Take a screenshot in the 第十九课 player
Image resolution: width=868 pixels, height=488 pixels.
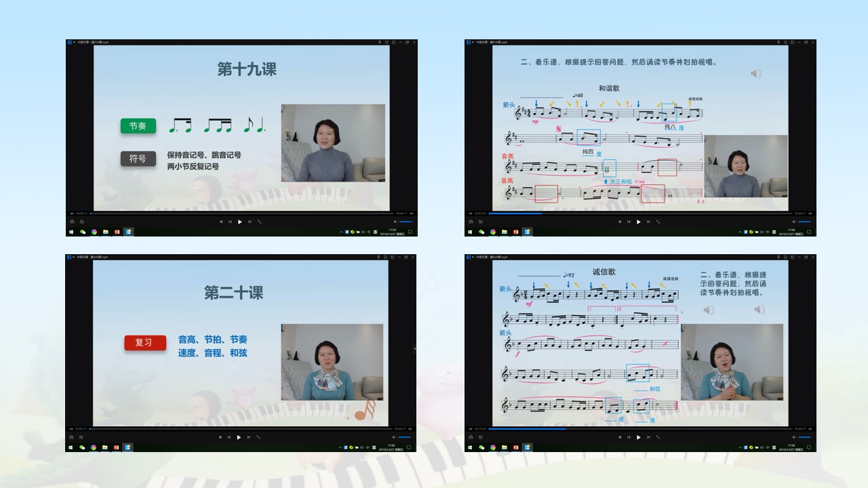tap(72, 222)
